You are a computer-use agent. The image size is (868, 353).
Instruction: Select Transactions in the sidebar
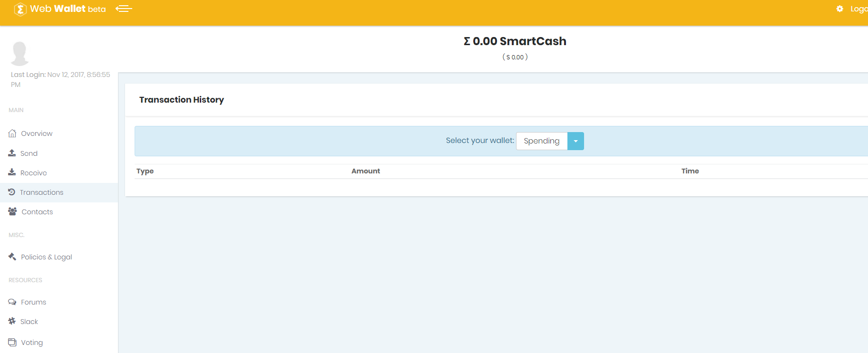pyautogui.click(x=59, y=192)
